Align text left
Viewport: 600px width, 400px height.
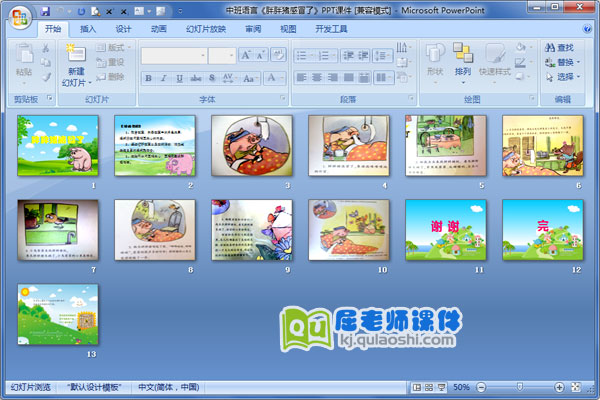[302, 78]
